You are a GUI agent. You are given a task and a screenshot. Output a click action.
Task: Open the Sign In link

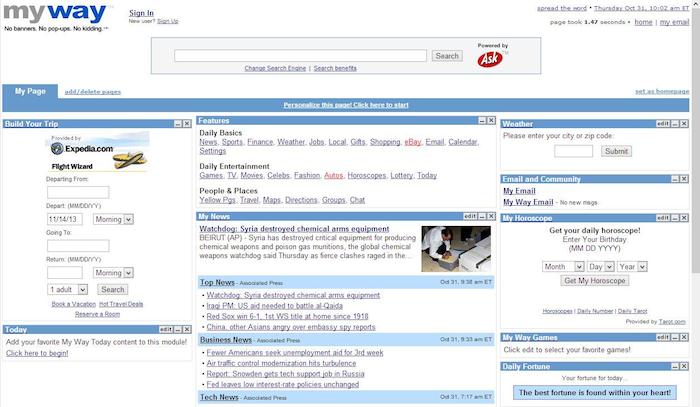142,13
